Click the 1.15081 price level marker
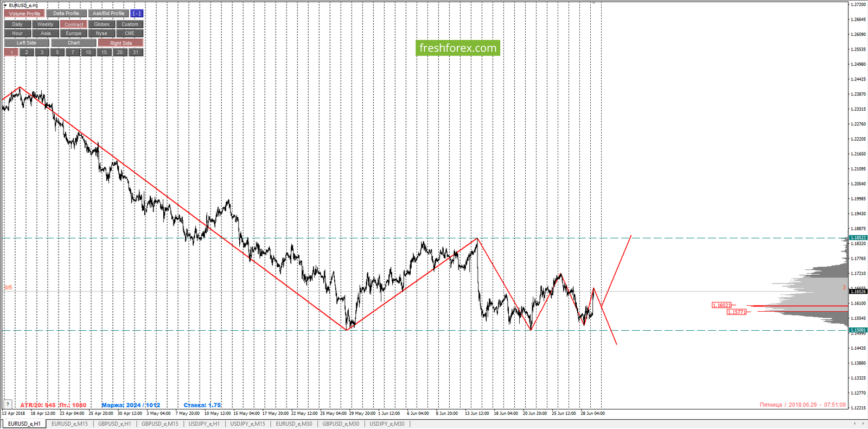868x429 pixels. (858, 330)
